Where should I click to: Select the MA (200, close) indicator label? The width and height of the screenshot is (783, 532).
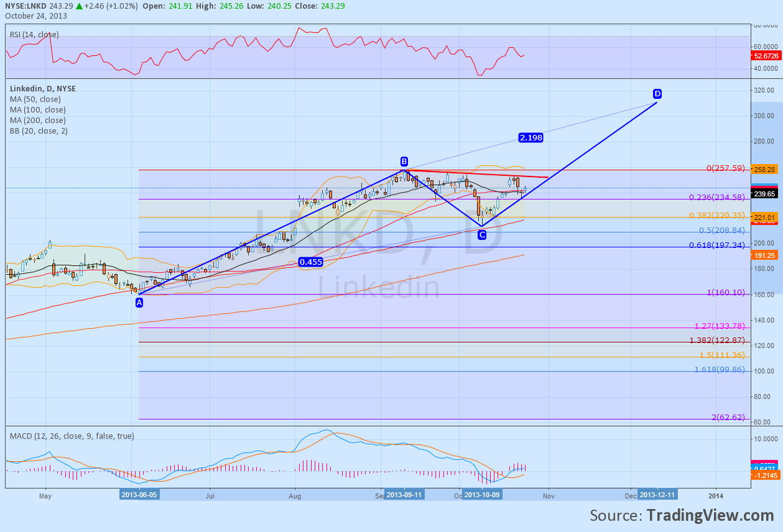tap(37, 121)
